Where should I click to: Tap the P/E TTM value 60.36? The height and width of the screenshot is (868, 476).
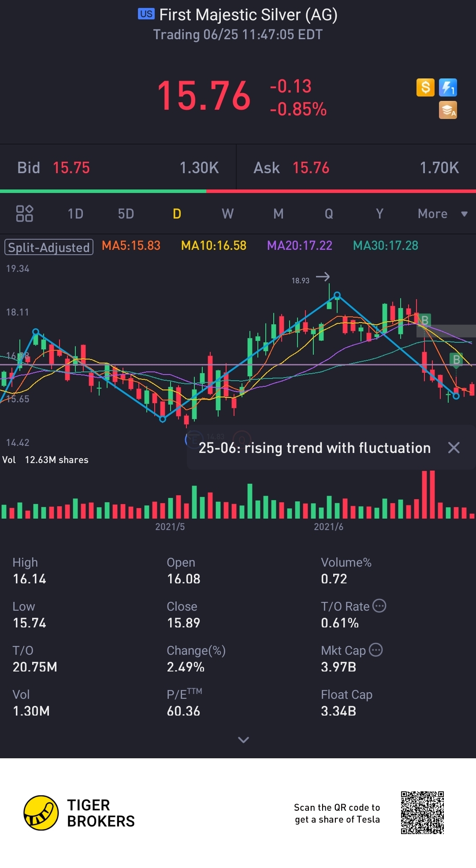[x=184, y=711]
